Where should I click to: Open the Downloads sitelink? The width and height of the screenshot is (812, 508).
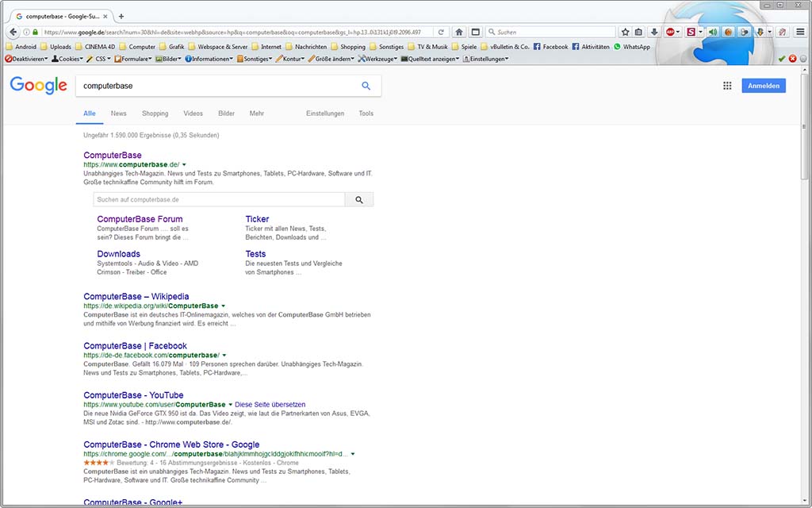point(119,254)
